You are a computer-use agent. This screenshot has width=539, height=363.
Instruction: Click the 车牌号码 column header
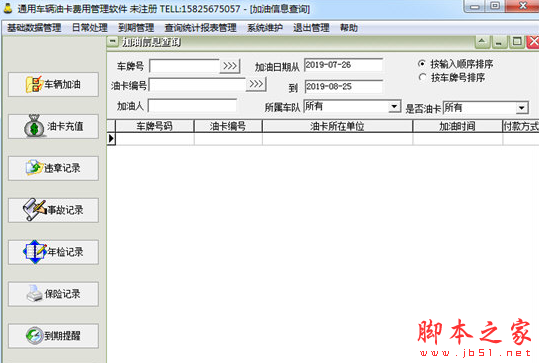point(154,126)
